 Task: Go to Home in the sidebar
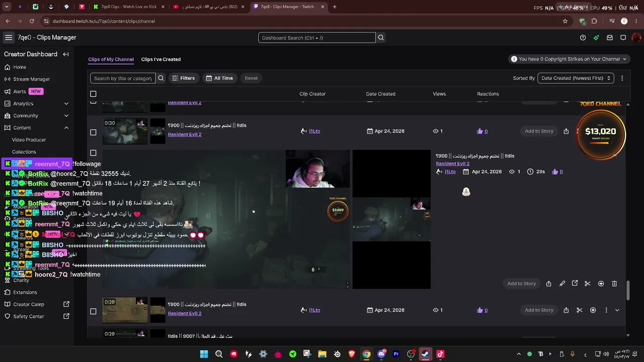click(x=20, y=67)
